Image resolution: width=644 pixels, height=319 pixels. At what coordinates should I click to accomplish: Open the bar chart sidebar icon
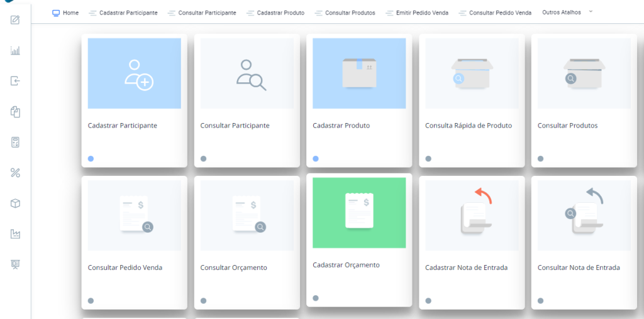16,50
